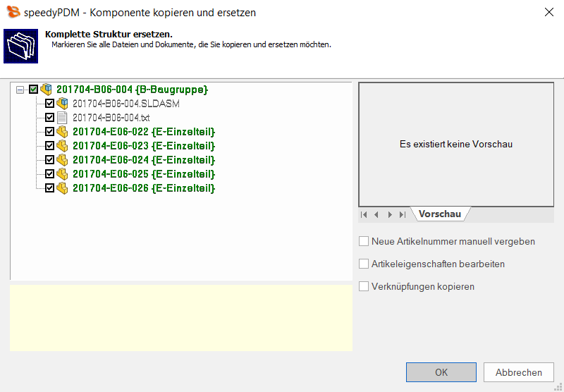Collapse the 201704-B06-004 B-Baugruppe tree node
Image resolution: width=564 pixels, height=392 pixels.
click(x=20, y=90)
